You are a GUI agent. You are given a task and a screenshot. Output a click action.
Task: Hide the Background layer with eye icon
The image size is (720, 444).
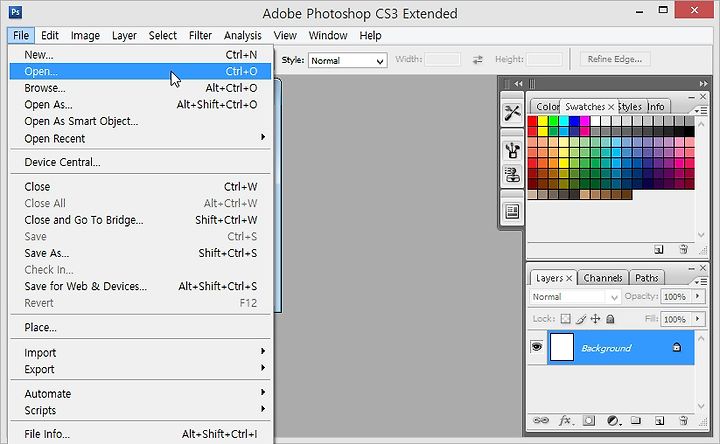tap(536, 346)
